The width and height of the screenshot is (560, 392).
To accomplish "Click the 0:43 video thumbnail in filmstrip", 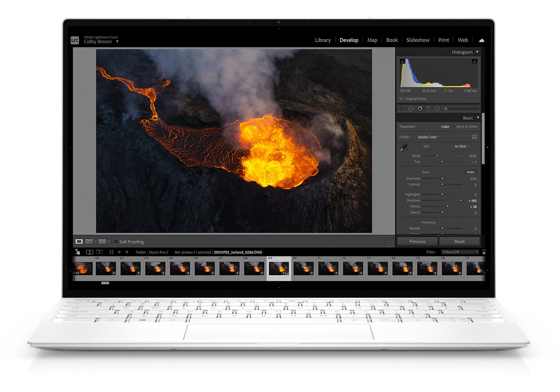I will pyautogui.click(x=83, y=268).
